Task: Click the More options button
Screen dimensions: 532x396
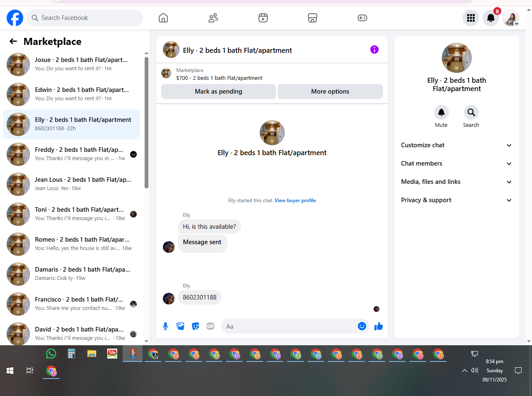Action: point(330,92)
